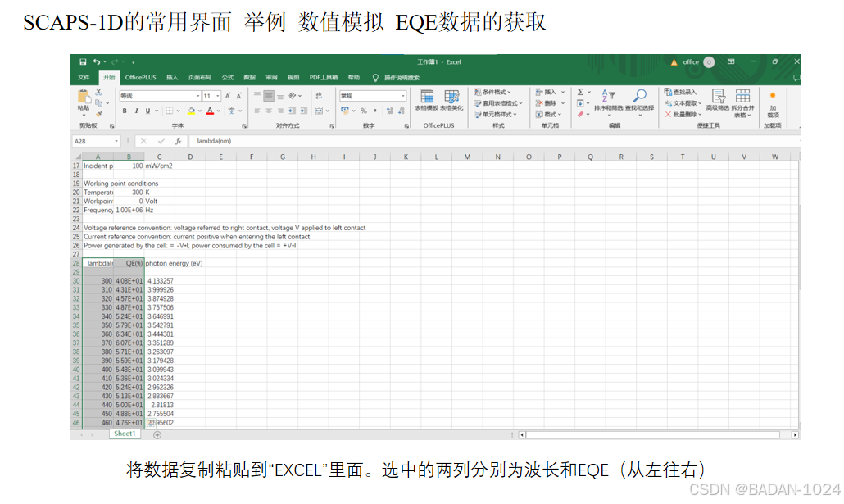Click the Undo arrow icon
The image size is (844, 504).
(x=97, y=62)
